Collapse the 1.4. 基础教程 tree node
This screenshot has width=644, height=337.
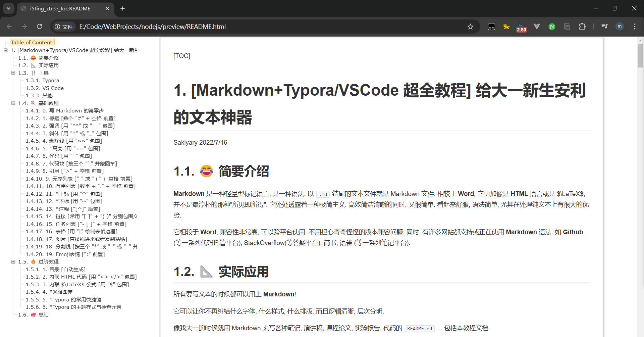pyautogui.click(x=13, y=103)
